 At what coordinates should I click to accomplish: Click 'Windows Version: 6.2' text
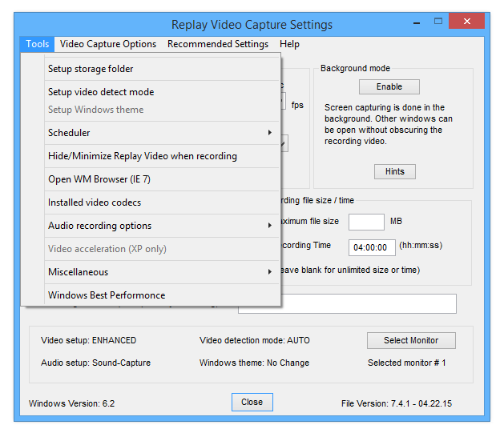[71, 403]
